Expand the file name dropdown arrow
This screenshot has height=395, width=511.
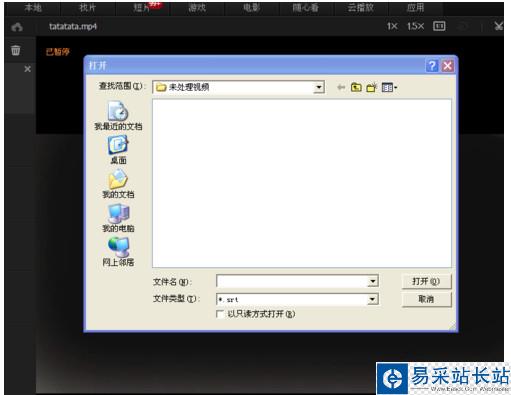(373, 281)
